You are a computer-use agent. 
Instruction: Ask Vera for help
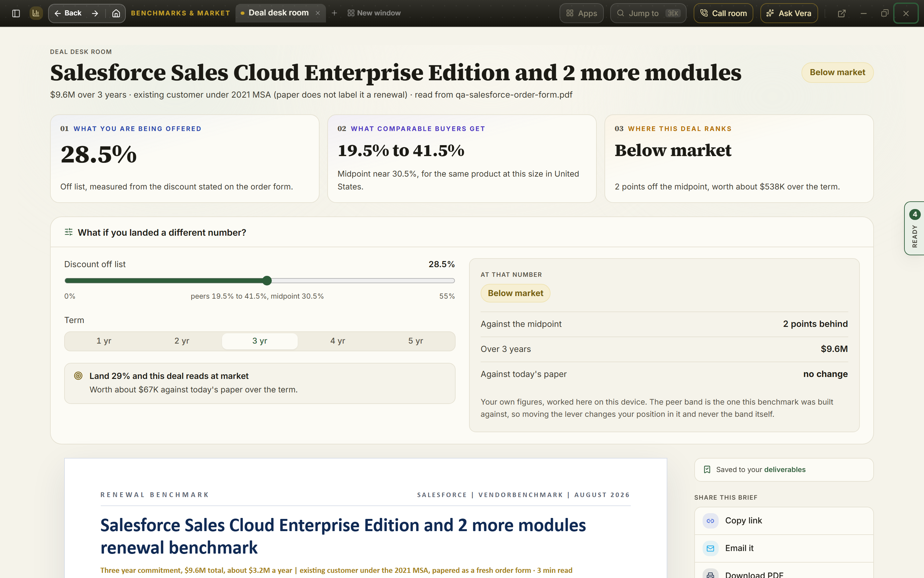(x=789, y=13)
